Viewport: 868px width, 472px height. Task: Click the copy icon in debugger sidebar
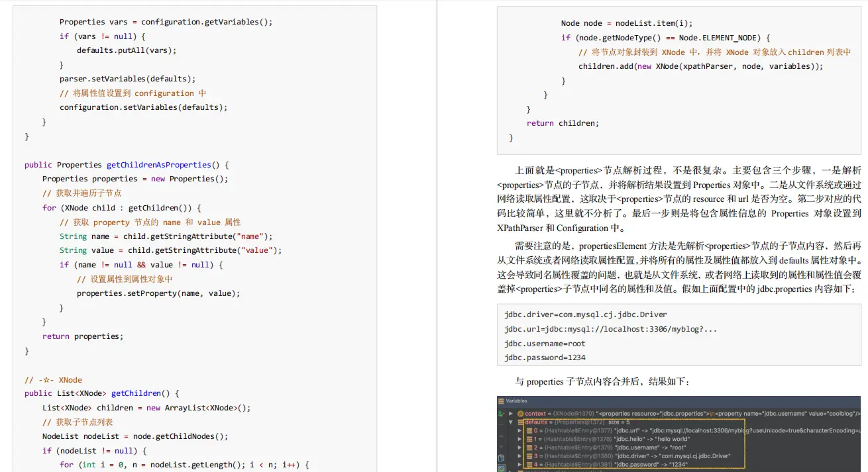pyautogui.click(x=501, y=457)
